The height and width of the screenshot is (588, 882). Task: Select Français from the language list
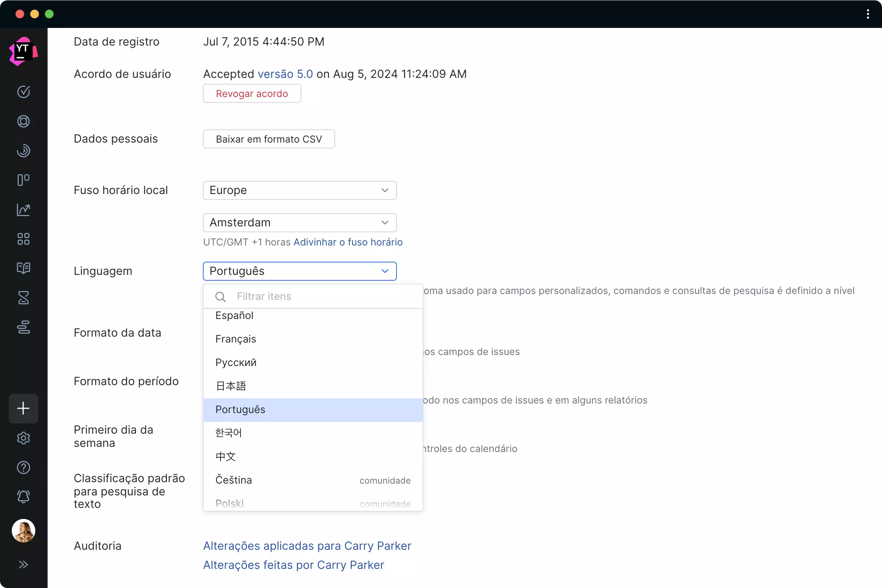point(236,339)
